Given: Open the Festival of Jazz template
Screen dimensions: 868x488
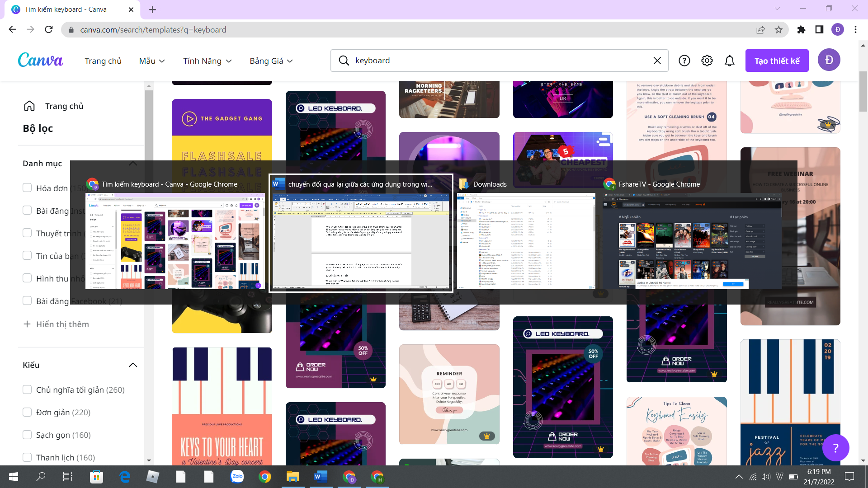Looking at the screenshot, I should coord(790,402).
